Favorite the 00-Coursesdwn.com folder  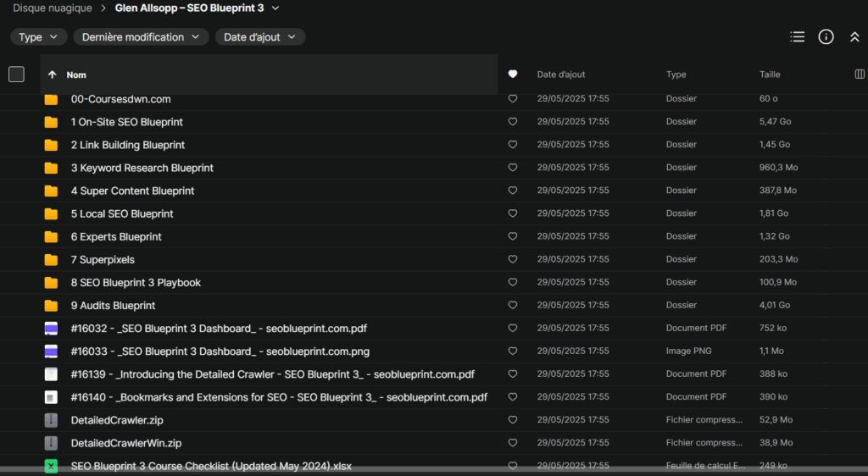(x=513, y=98)
